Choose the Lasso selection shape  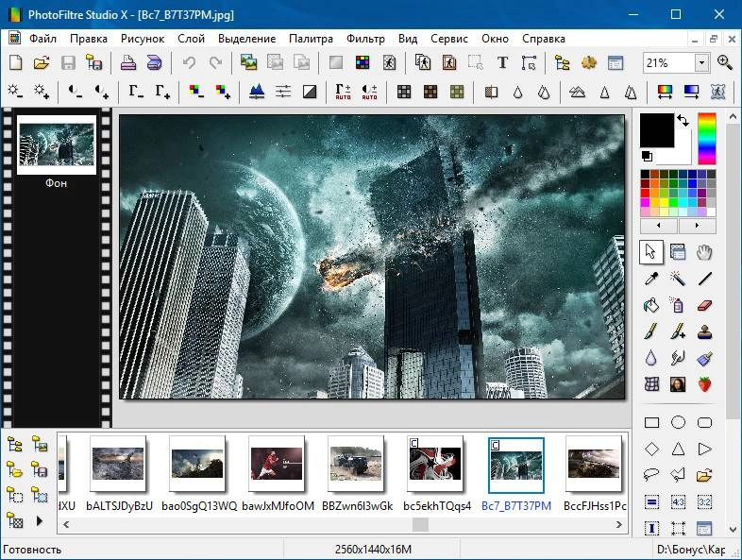651,475
